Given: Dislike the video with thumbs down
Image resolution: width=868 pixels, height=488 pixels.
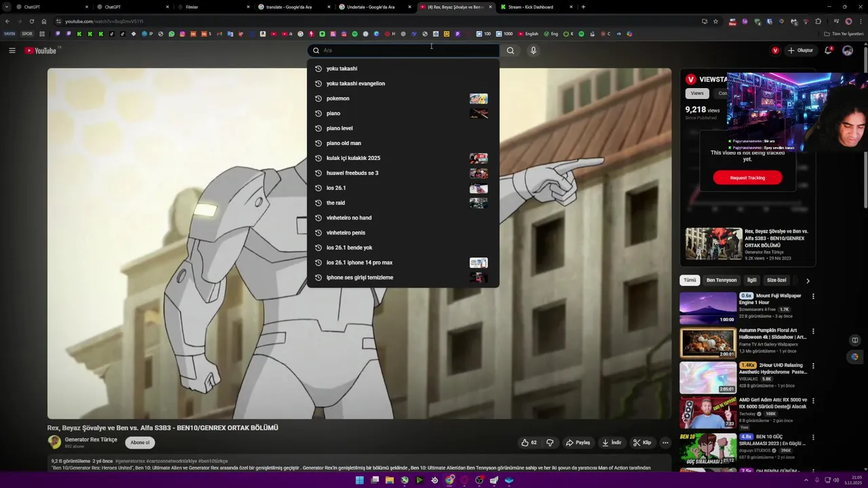Looking at the screenshot, I should [x=550, y=443].
